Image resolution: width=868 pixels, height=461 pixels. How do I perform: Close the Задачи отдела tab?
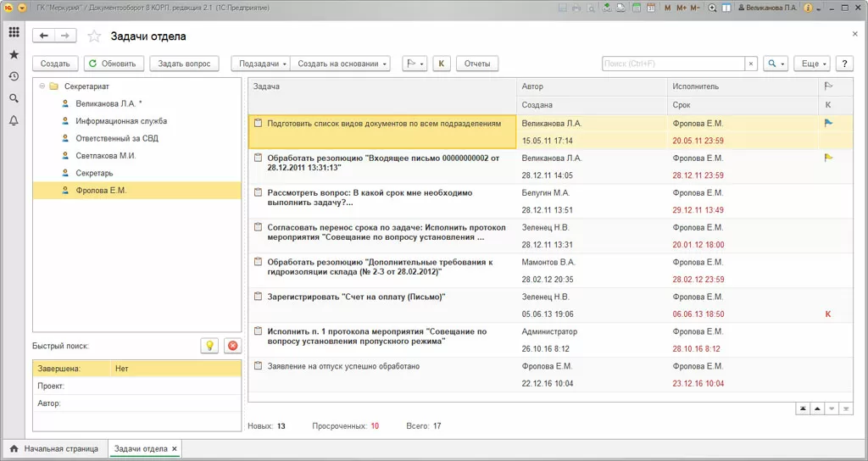(x=175, y=449)
